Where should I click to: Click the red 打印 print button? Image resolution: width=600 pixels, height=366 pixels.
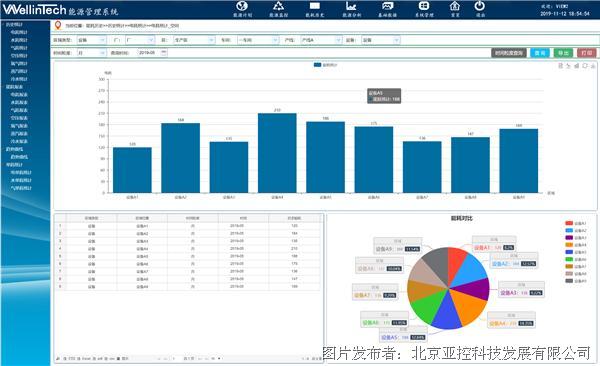(x=587, y=53)
